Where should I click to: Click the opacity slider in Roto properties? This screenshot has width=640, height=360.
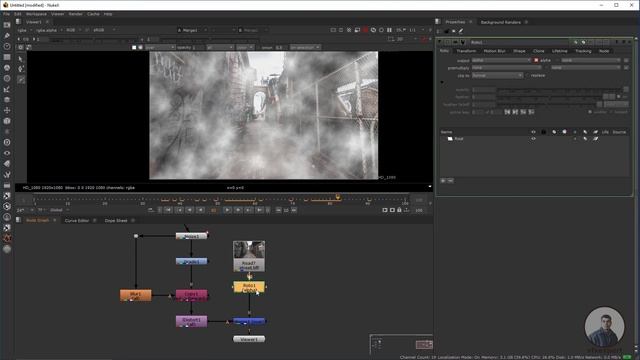(559, 90)
